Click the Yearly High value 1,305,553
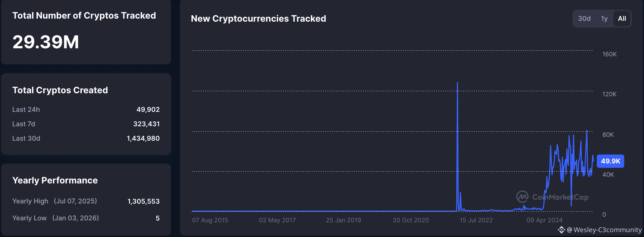This screenshot has width=644, height=237. [x=144, y=201]
